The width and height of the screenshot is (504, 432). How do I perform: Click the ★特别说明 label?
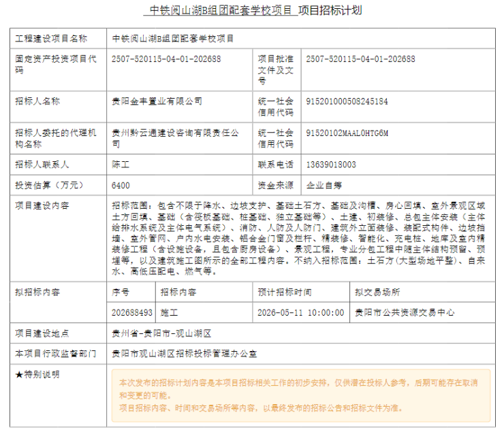37,374
